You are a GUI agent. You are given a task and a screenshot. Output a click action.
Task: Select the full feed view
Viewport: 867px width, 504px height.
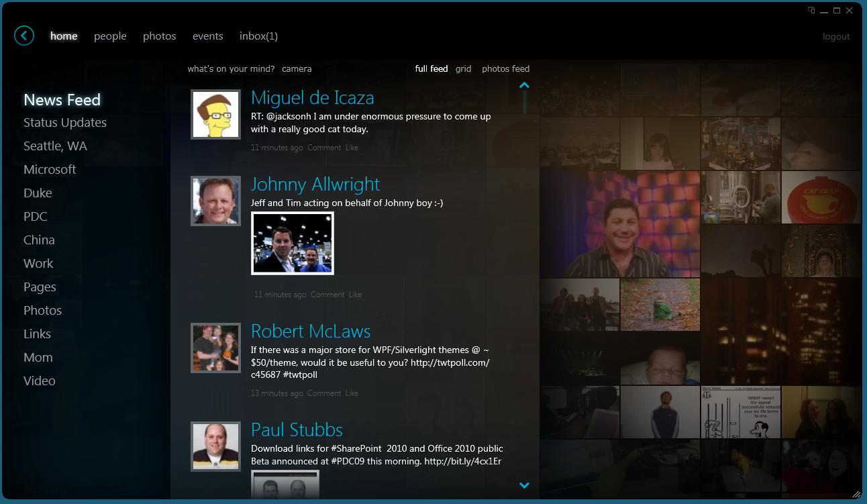pos(431,68)
